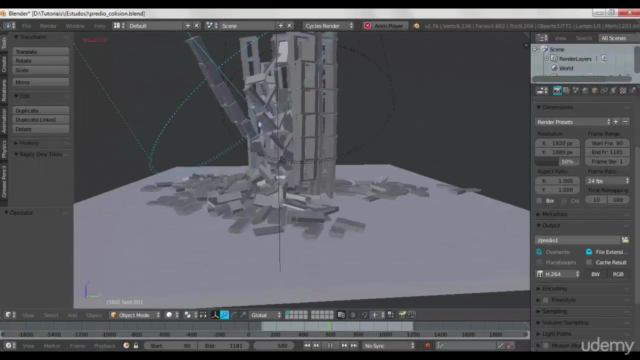Click the Duplicate Linked button
Image resolution: width=640 pixels, height=360 pixels.
pos(41,120)
